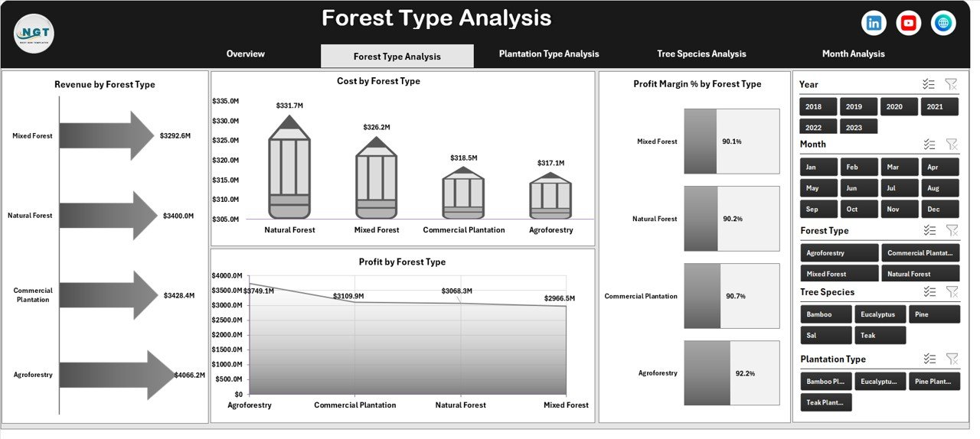Image resolution: width=980 pixels, height=439 pixels.
Task: Toggle multi-select on Plantation Type slicer
Action: click(x=929, y=359)
